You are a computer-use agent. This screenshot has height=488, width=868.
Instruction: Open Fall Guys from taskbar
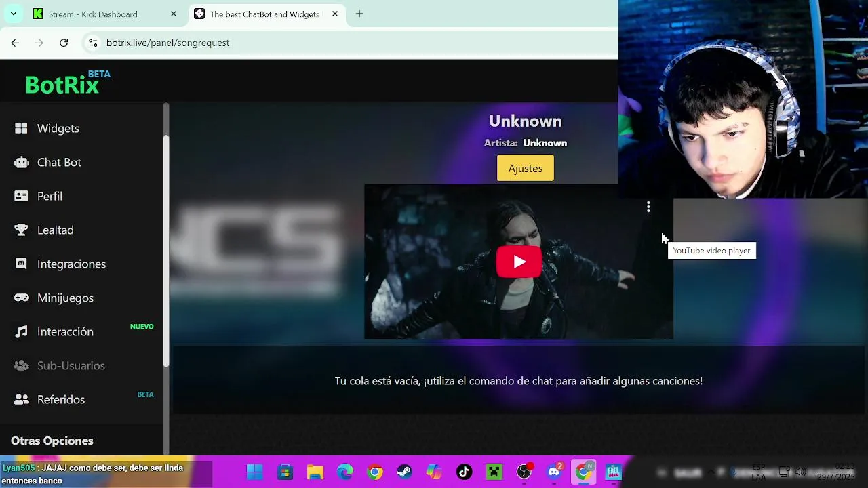pyautogui.click(x=614, y=472)
